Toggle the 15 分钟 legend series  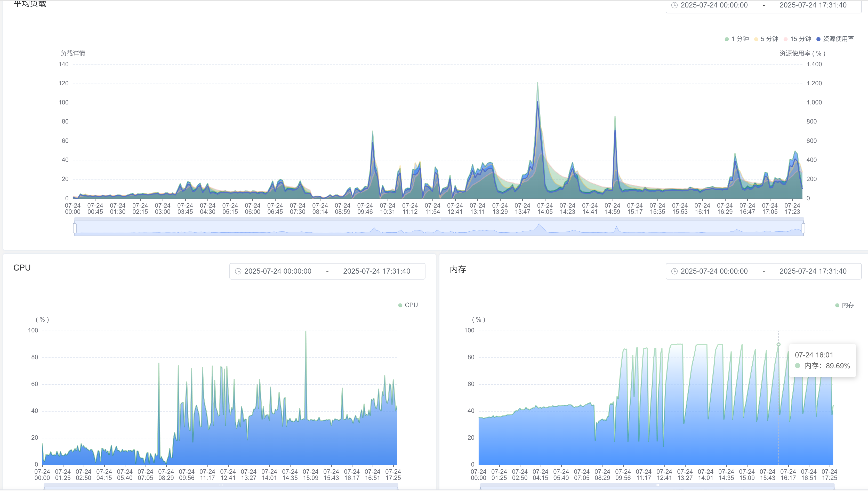[x=797, y=39]
